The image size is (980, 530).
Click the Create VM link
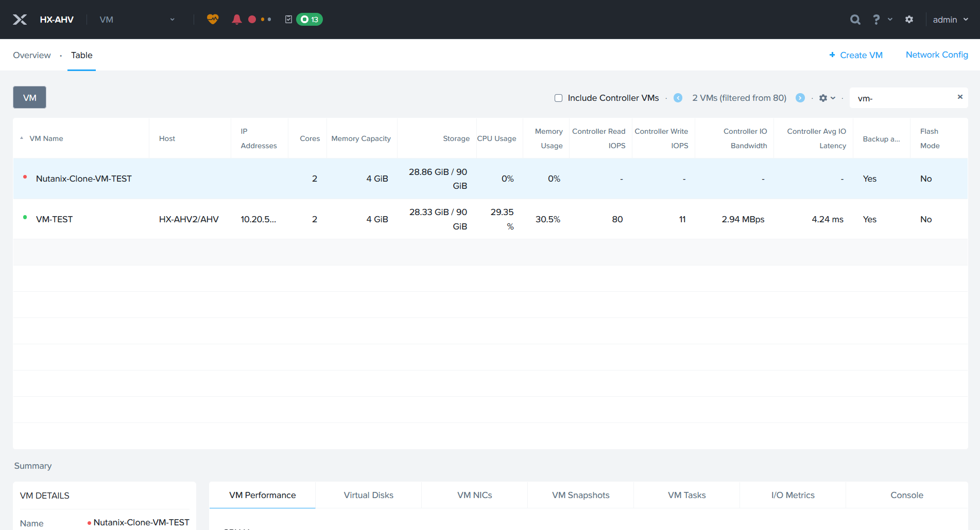tap(856, 55)
